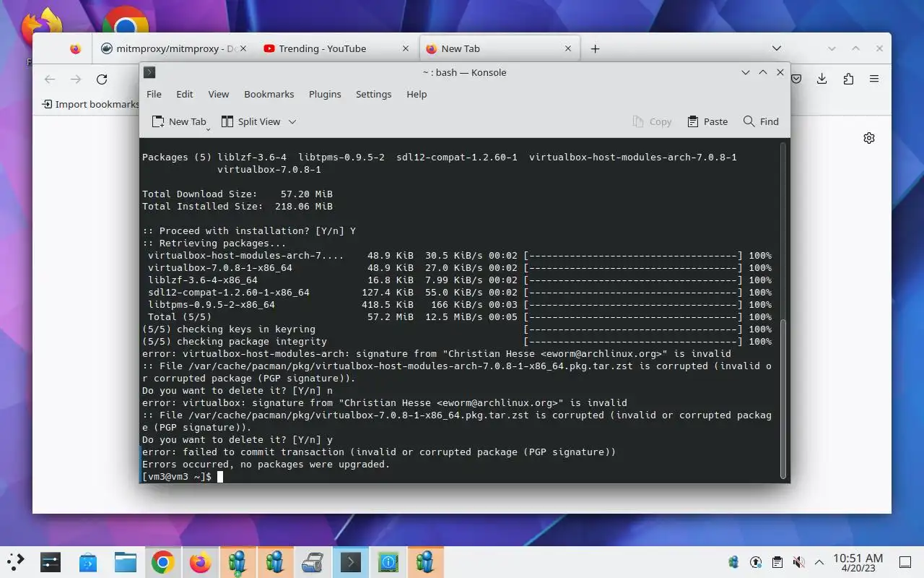Click the Chrome desktop icon behind Firefox
Viewport: 924px width, 578px height.
pos(126,20)
